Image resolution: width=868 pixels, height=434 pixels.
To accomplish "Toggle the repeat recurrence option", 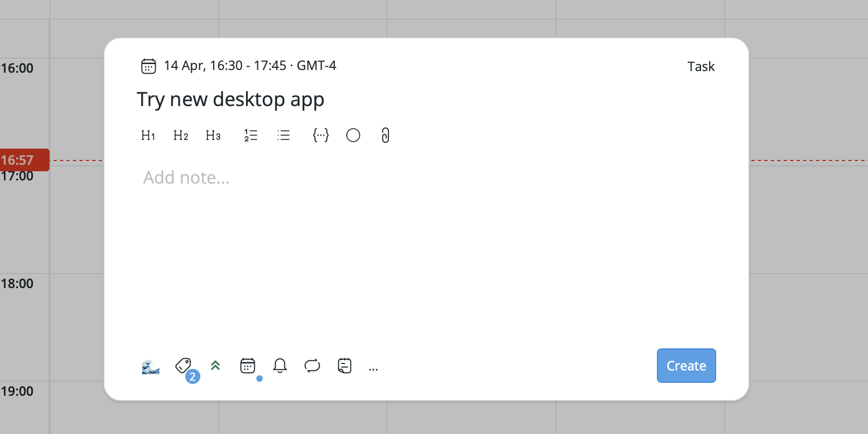I will point(312,366).
